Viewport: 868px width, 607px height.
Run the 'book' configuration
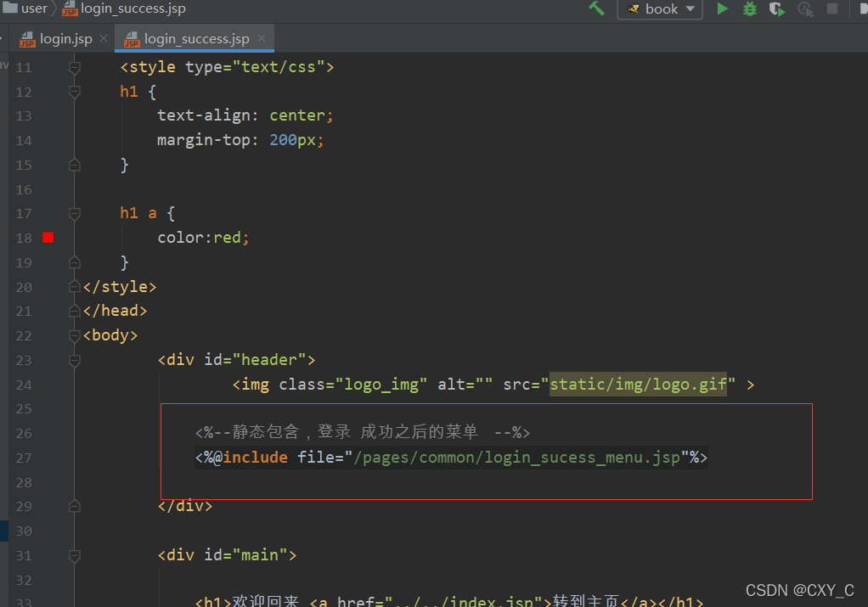[x=722, y=8]
